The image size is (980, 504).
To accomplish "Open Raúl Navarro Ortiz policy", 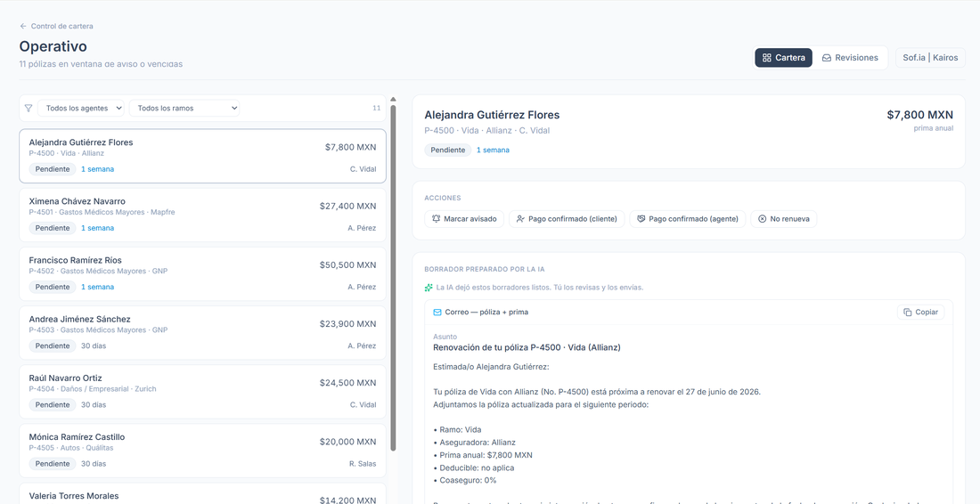I will click(202, 392).
